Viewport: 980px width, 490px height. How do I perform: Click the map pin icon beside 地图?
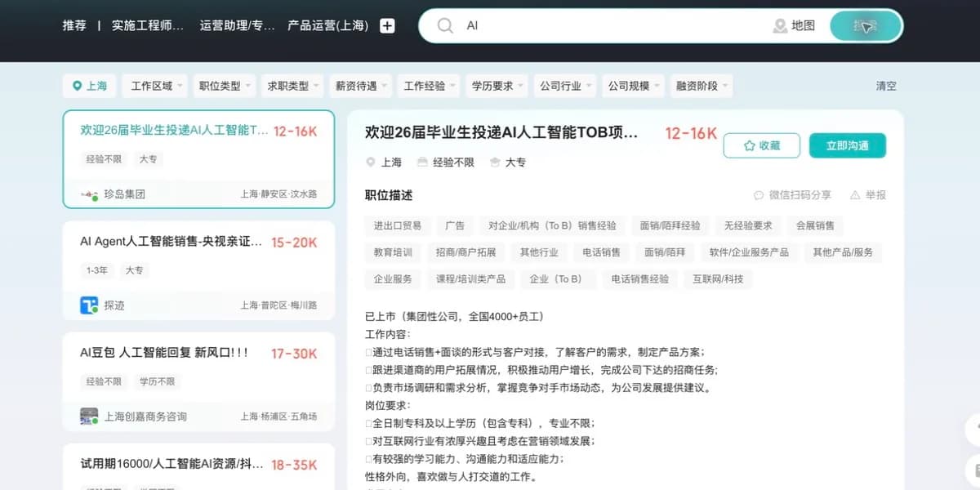(x=780, y=26)
